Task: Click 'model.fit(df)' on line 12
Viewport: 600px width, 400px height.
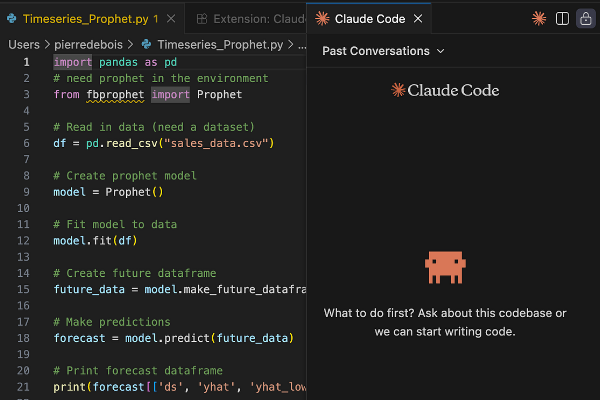Action: (95, 240)
